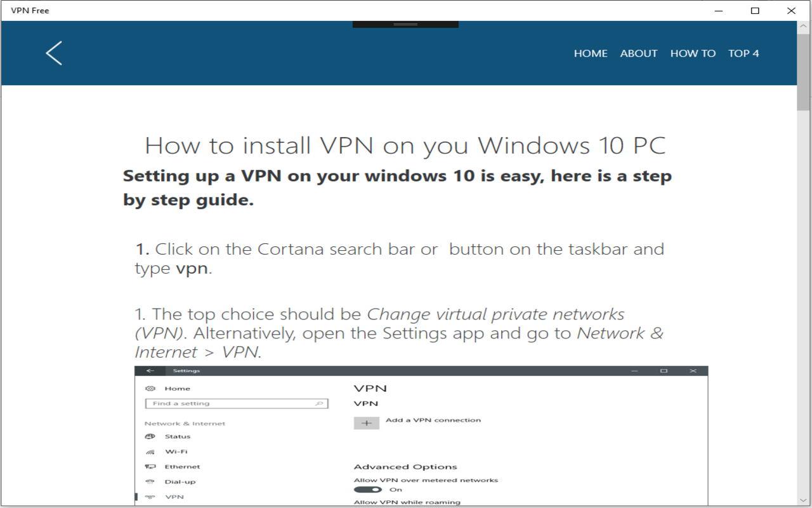Minimize the VPN Free window
The height and width of the screenshot is (508, 812).
point(719,11)
